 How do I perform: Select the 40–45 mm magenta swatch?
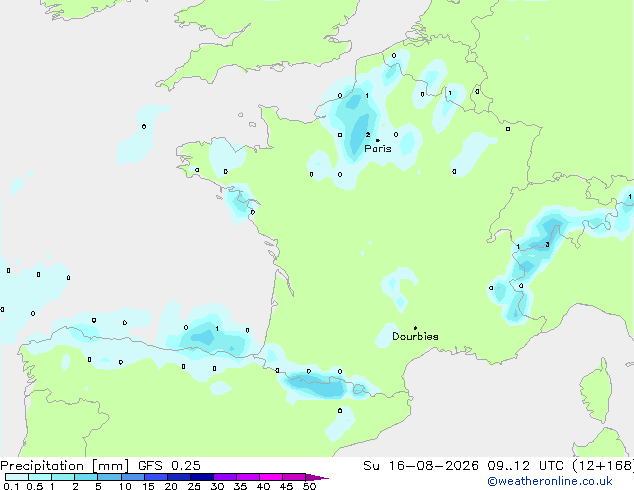coord(271,477)
